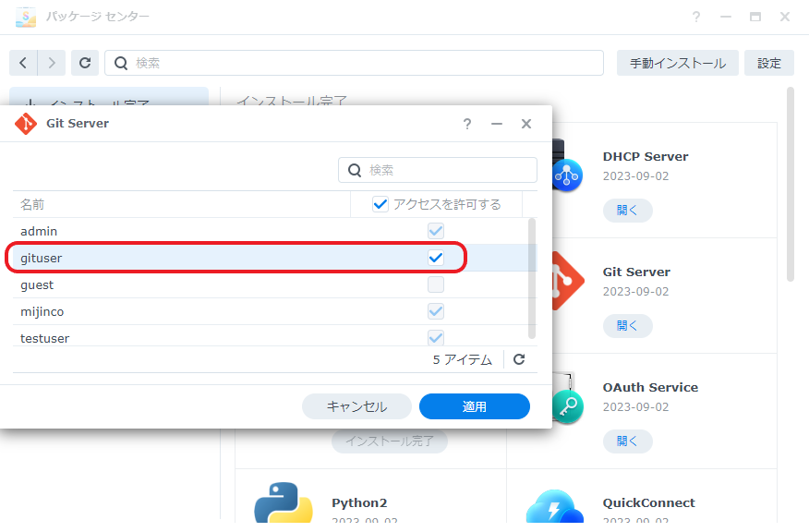Image resolution: width=809 pixels, height=532 pixels.
Task: Click the Package Center back arrow
Action: coord(23,63)
